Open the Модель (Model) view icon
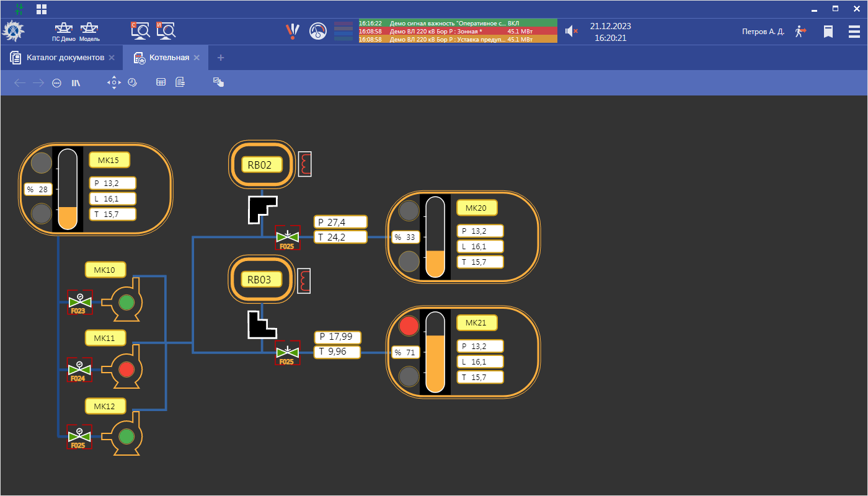 click(x=89, y=30)
